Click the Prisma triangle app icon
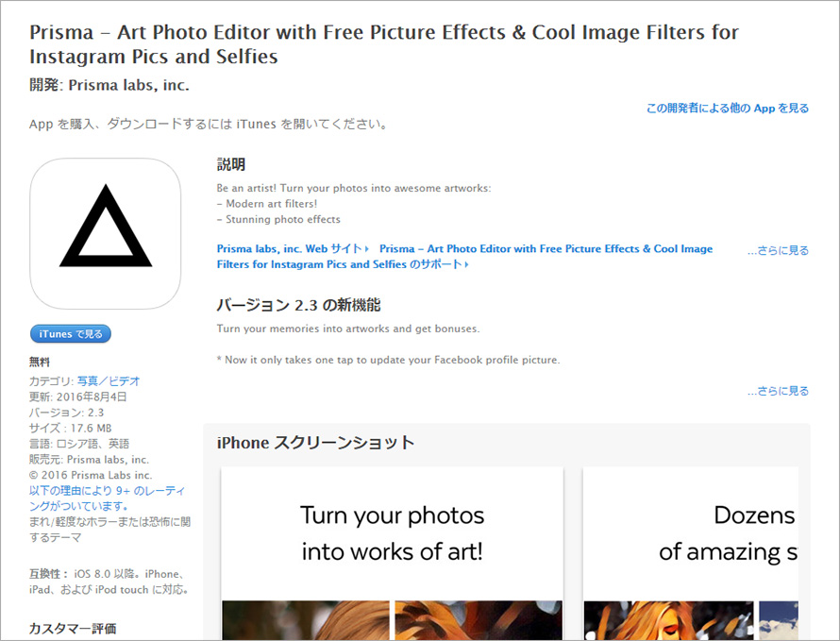Screen dimensions: 840x641 pos(105,234)
